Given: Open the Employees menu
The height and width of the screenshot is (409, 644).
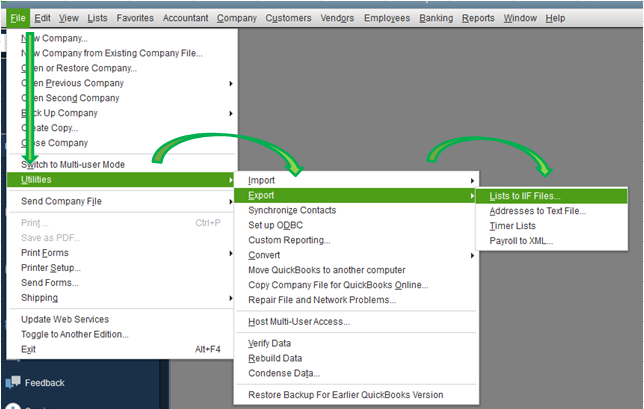Looking at the screenshot, I should tap(387, 18).
